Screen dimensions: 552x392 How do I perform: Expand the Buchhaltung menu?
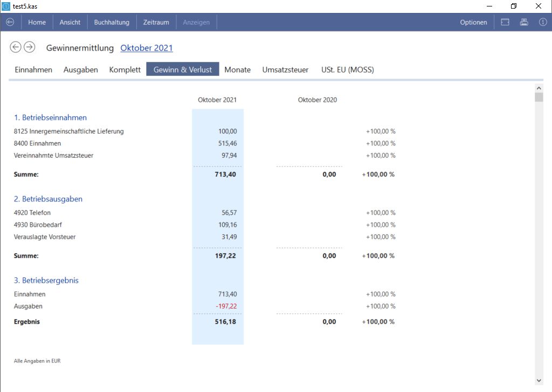112,22
